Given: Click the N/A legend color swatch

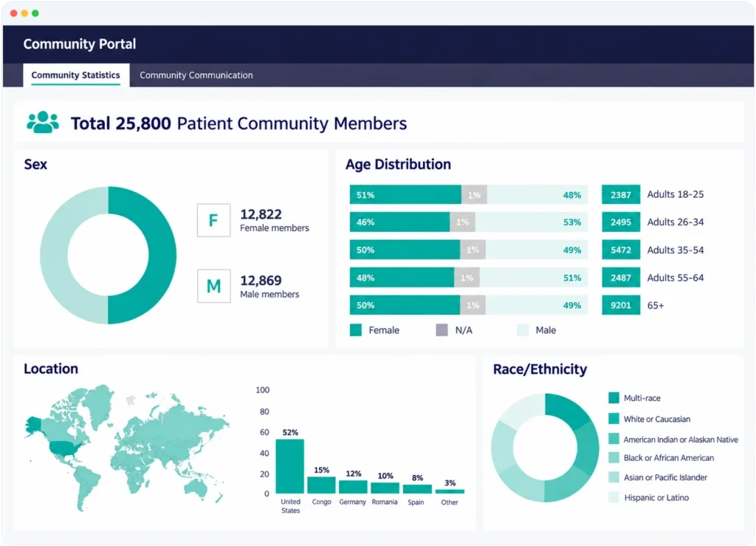Looking at the screenshot, I should coord(441,330).
